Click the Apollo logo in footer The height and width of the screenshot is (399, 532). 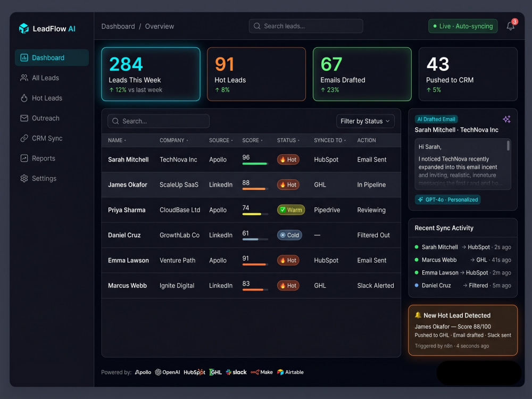[x=143, y=372]
